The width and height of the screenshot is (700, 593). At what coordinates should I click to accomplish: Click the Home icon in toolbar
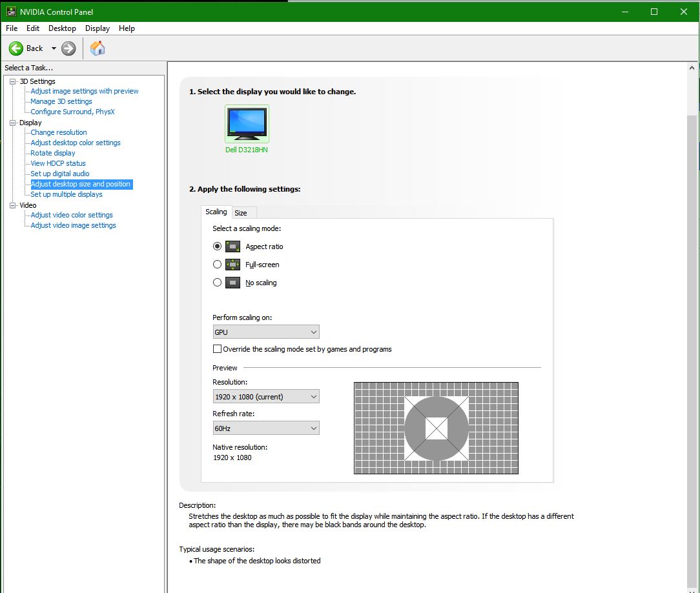click(98, 48)
